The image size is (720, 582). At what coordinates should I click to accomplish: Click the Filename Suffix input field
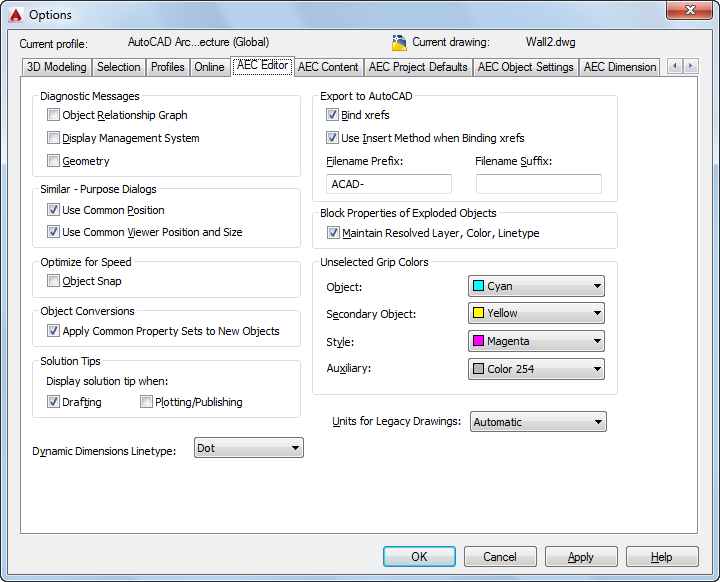point(539,184)
